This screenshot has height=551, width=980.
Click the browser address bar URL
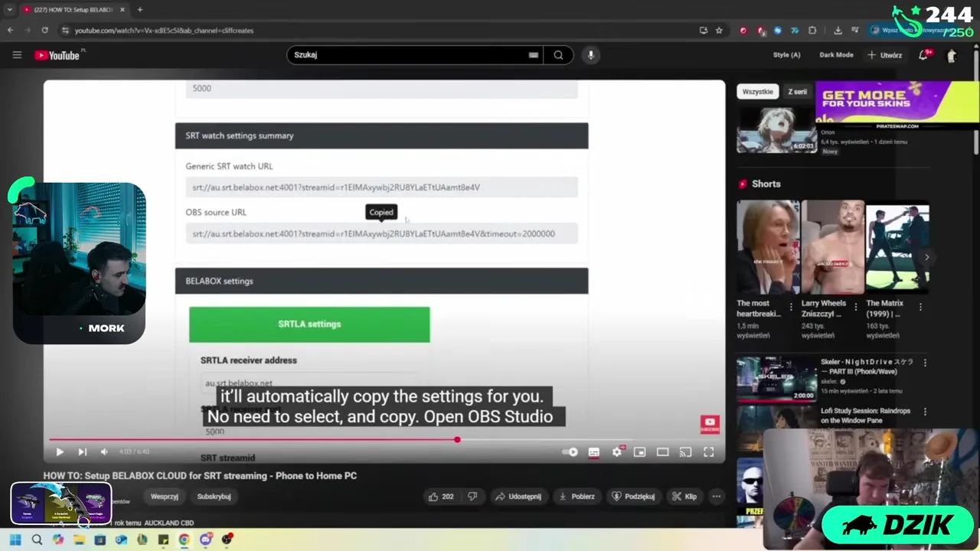click(x=164, y=31)
